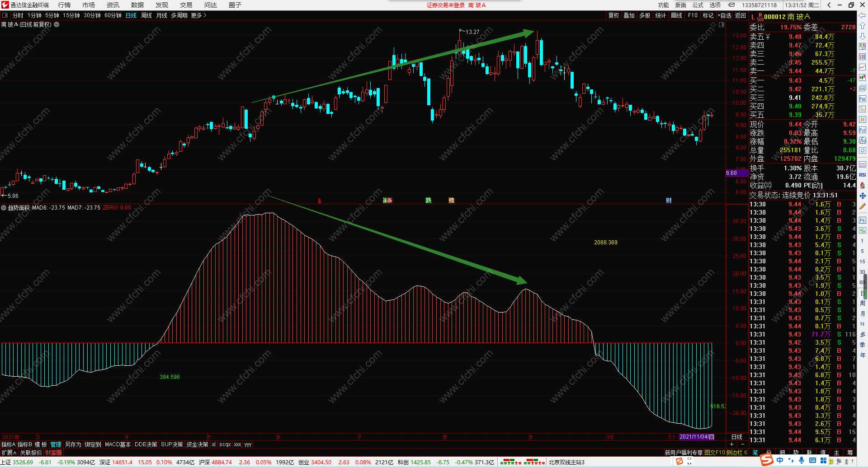Open the 交易 menu
868x467 pixels.
point(186,5)
